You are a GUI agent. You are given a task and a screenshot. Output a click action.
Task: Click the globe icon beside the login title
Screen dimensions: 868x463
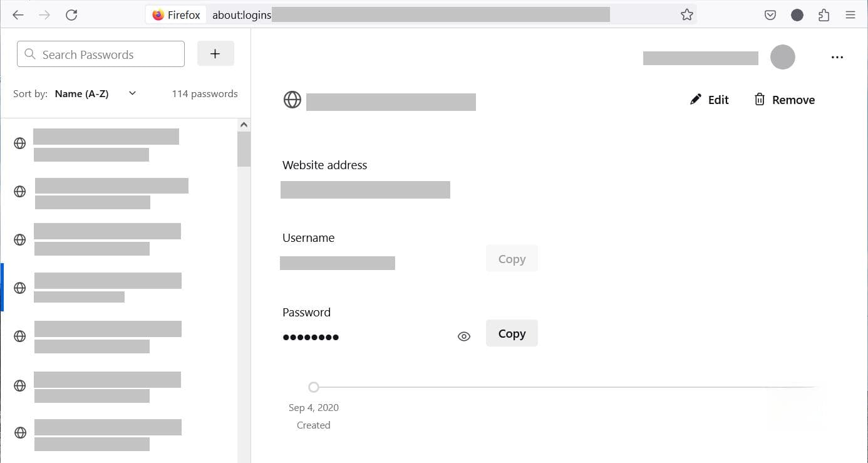[x=292, y=100]
